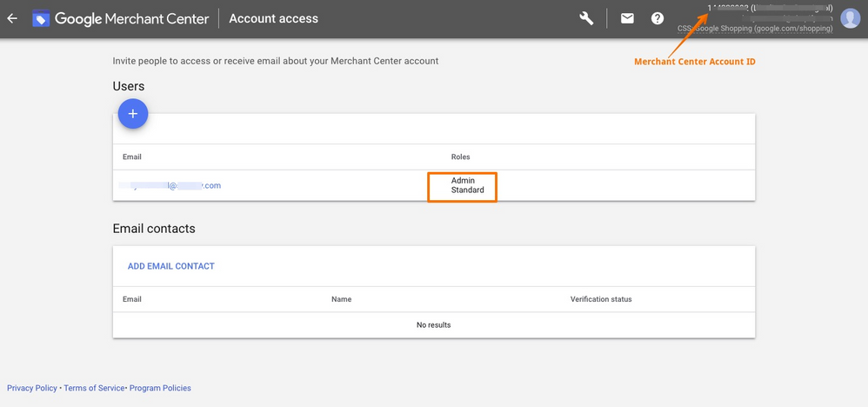Click the Admin Standard roles cell
This screenshot has width=868, height=407.
(x=462, y=185)
